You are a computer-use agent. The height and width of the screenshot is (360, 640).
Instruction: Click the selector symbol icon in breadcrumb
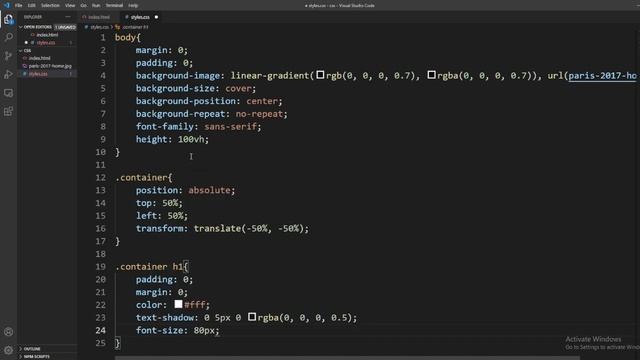[x=118, y=27]
